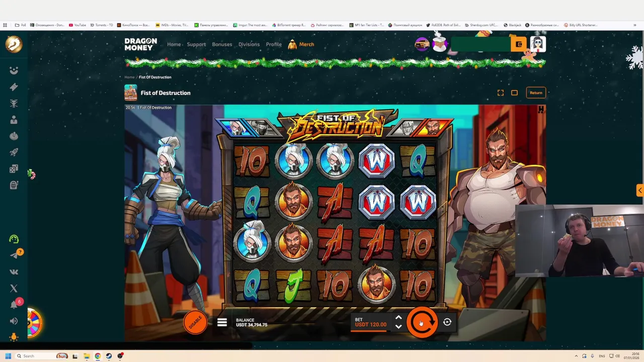Open Chrome from the taskbar

pyautogui.click(x=98, y=356)
